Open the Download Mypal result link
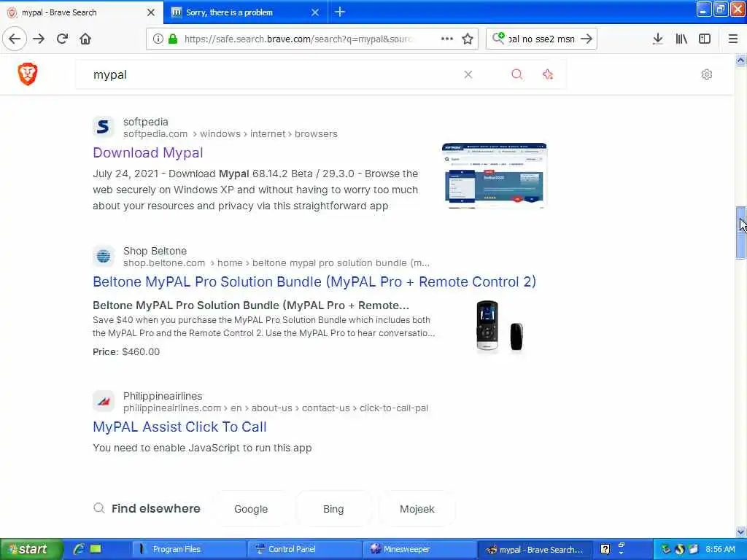This screenshot has height=560, width=747. coord(147,153)
